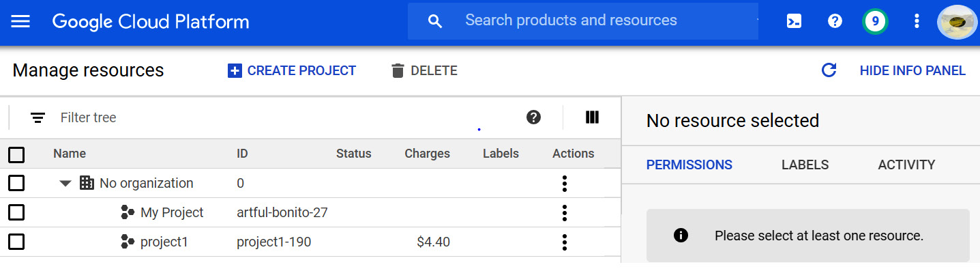Open actions menu for My Project
Viewport: 980px width, 269px height.
pyautogui.click(x=564, y=213)
